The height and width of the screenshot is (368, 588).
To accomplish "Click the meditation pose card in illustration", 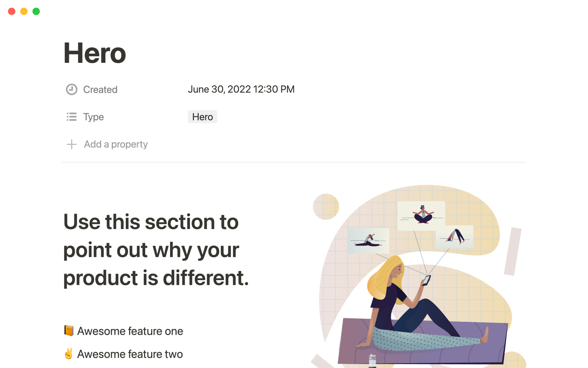I will click(421, 215).
